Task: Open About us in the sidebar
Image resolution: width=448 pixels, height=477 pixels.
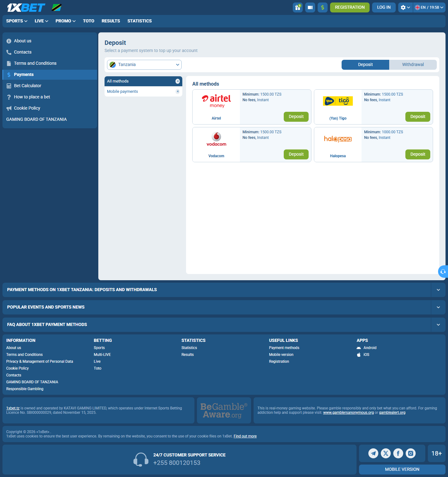Action: pos(50,41)
